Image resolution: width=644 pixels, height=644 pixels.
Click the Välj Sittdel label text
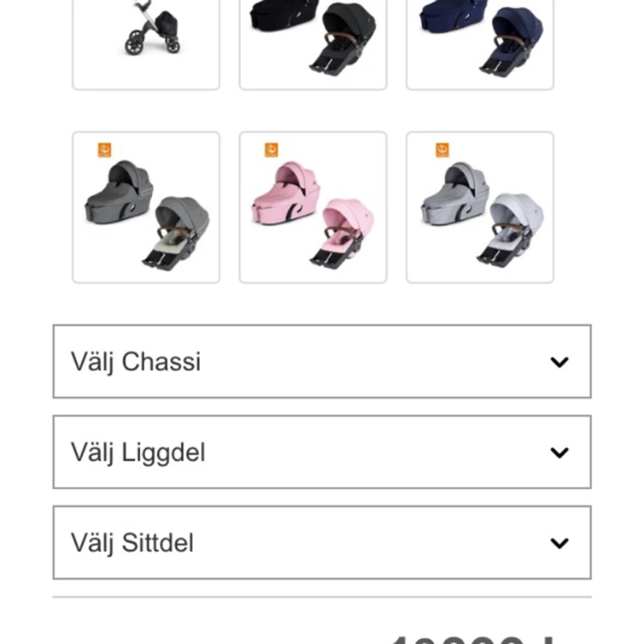132,543
